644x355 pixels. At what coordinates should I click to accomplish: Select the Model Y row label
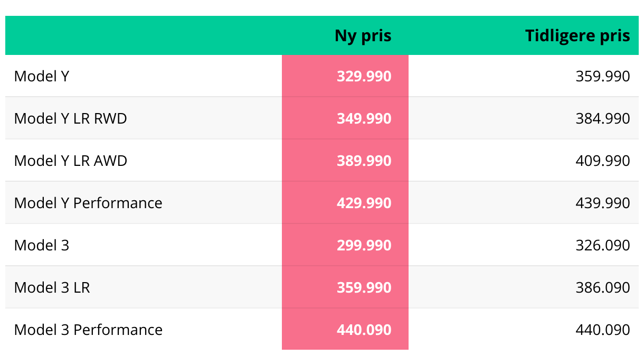[42, 77]
